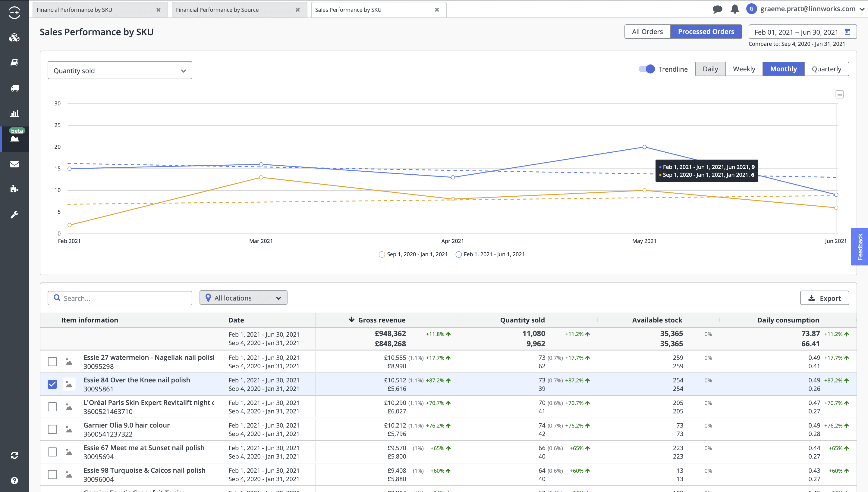Sort by the Available stock column header
The width and height of the screenshot is (868, 492).
pyautogui.click(x=657, y=320)
